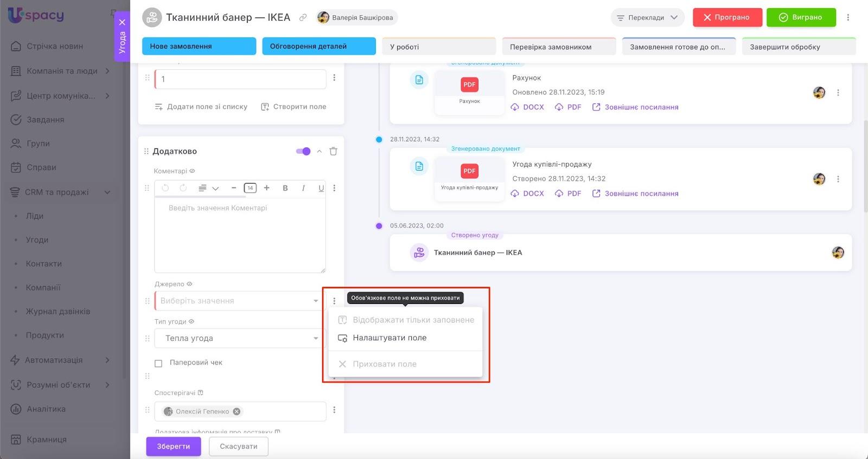
Task: Click Додати поле зі списку
Action: (201, 107)
